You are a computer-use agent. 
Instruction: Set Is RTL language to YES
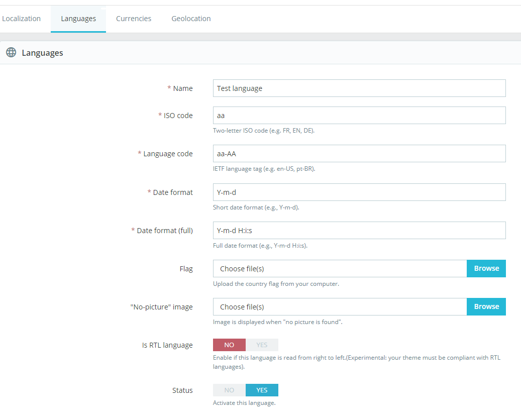point(262,345)
